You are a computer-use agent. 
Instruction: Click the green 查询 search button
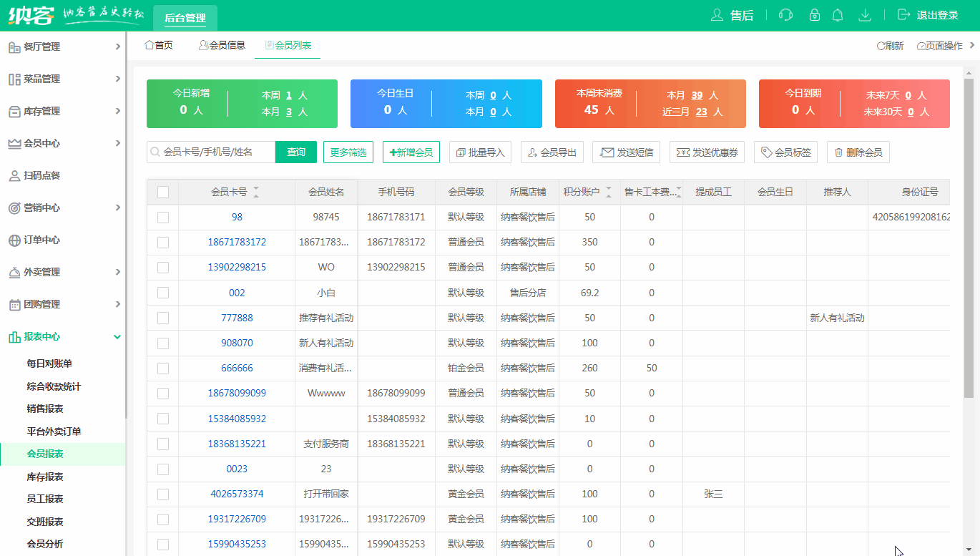click(295, 152)
